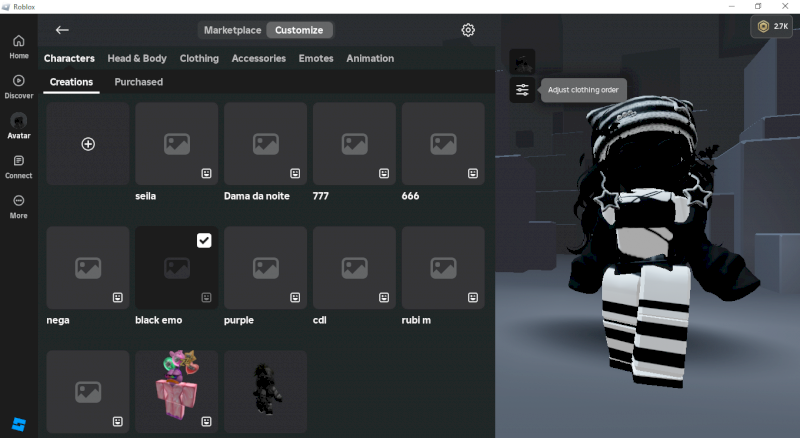Image resolution: width=800 pixels, height=438 pixels.
Task: Switch to the Customize tab
Action: click(299, 30)
